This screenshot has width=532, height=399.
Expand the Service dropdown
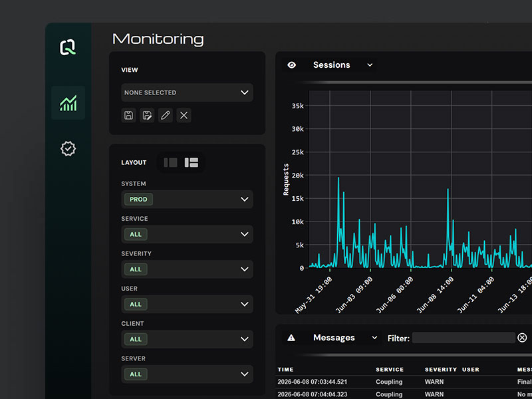click(x=187, y=234)
